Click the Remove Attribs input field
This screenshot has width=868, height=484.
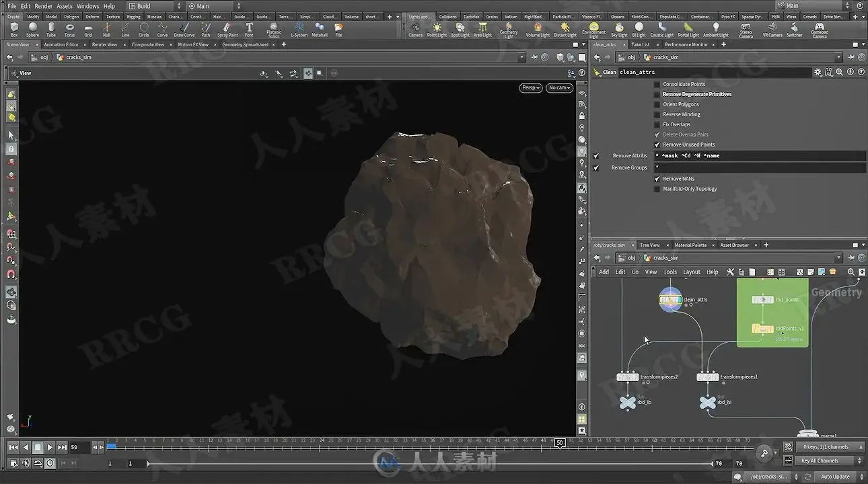pyautogui.click(x=760, y=156)
